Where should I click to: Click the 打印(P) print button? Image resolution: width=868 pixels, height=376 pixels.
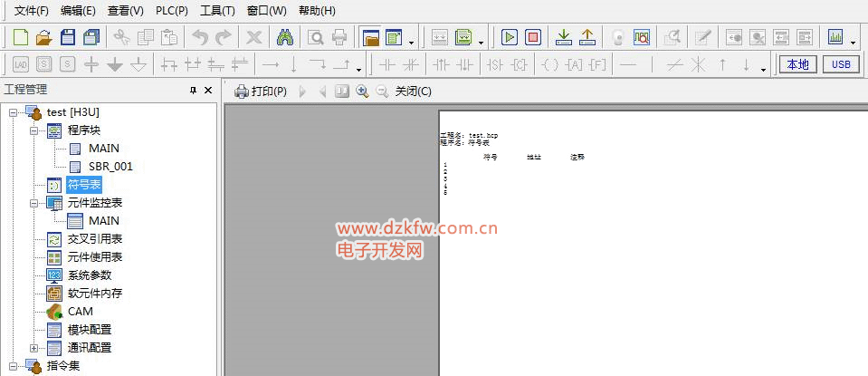coord(261,92)
